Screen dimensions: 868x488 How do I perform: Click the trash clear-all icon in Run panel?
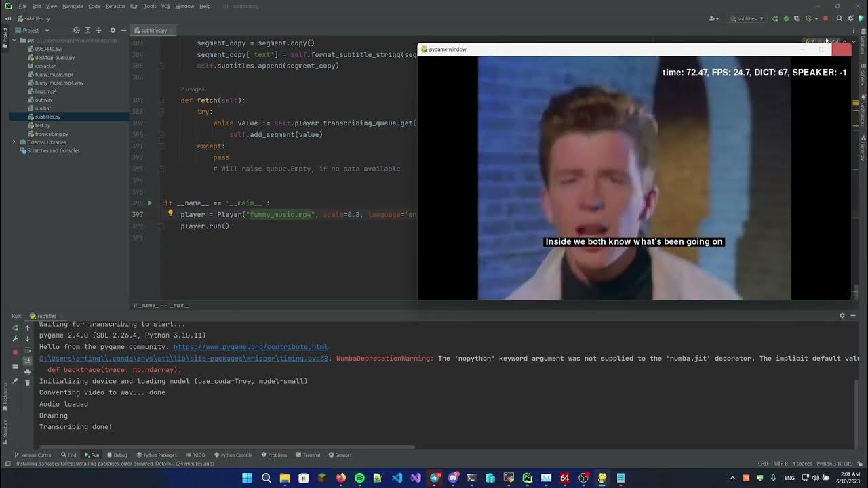pyautogui.click(x=27, y=383)
